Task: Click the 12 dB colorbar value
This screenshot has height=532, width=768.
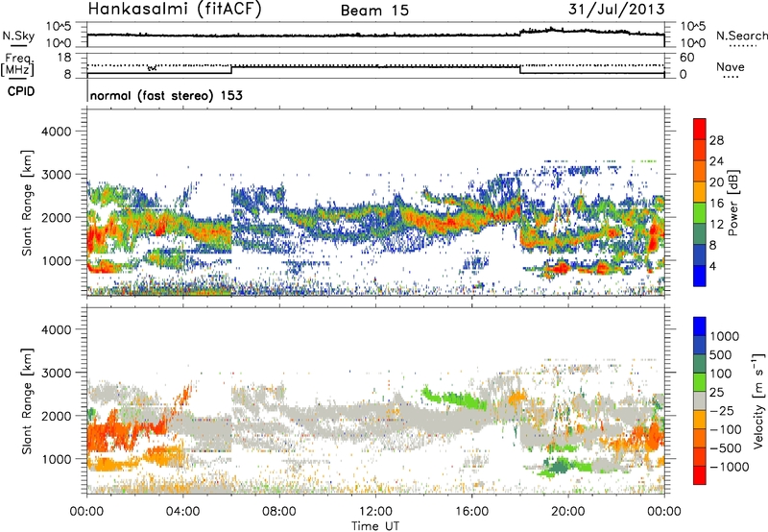Action: pos(716,225)
